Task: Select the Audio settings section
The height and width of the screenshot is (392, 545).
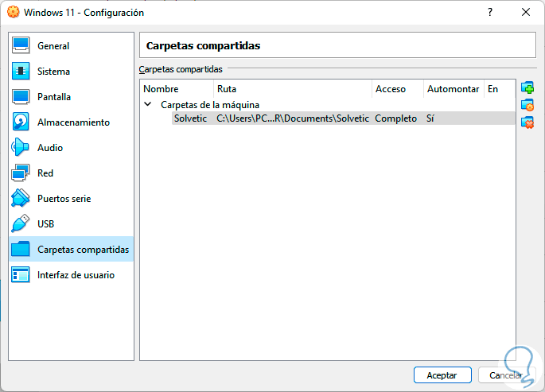Action: point(50,148)
